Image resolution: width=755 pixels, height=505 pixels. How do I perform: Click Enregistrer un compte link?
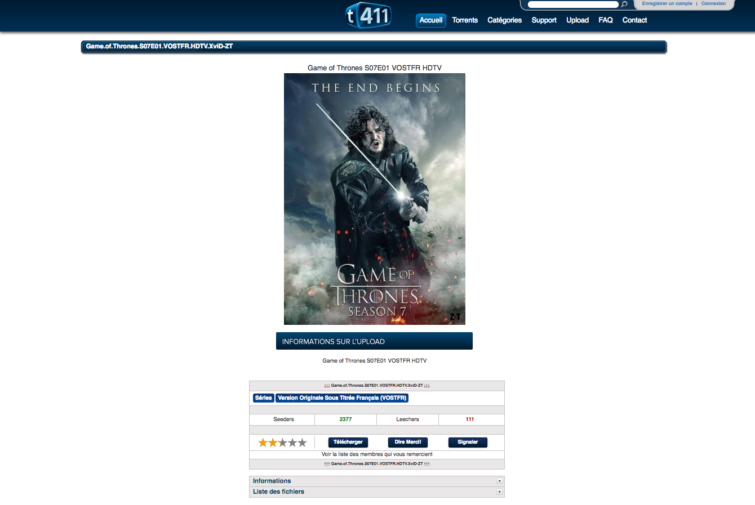tap(667, 3)
